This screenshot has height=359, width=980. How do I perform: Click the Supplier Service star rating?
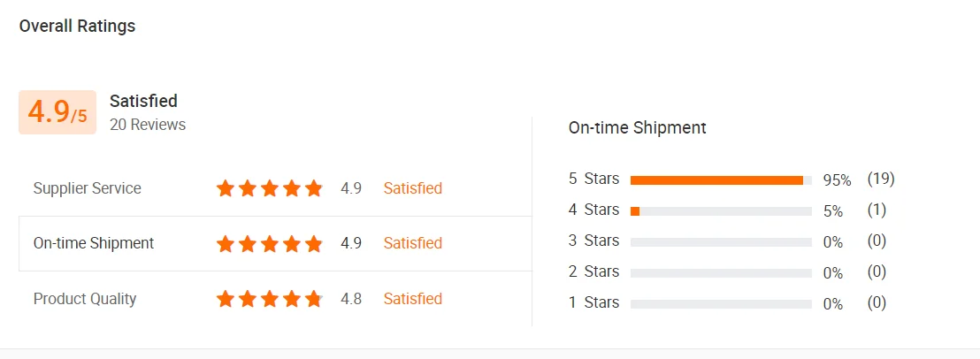pyautogui.click(x=270, y=188)
